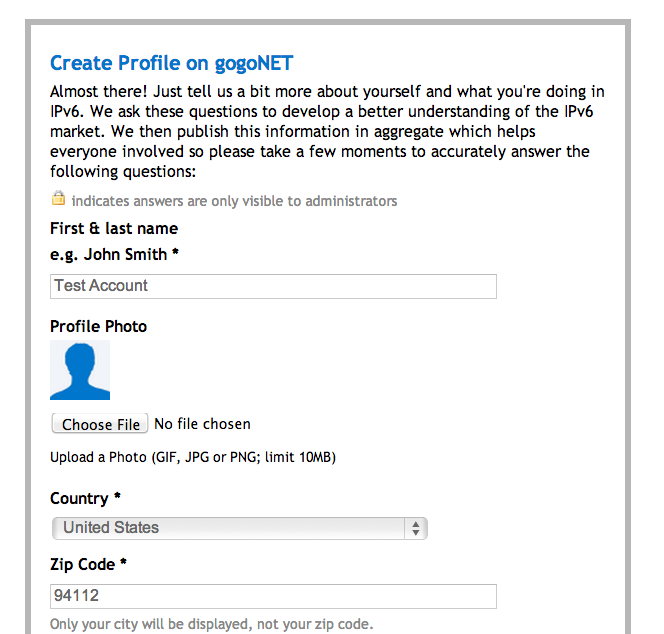664x634 pixels.
Task: Click the name field containing Test Account
Action: 273,286
